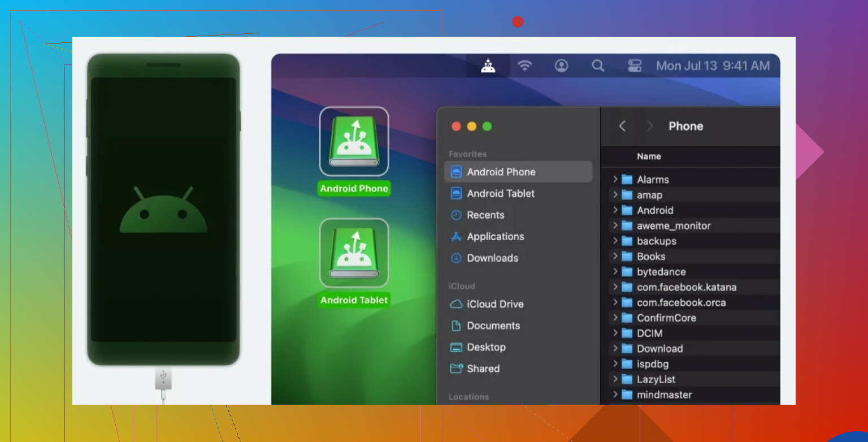Click the green Android Phone desktop label

click(354, 189)
